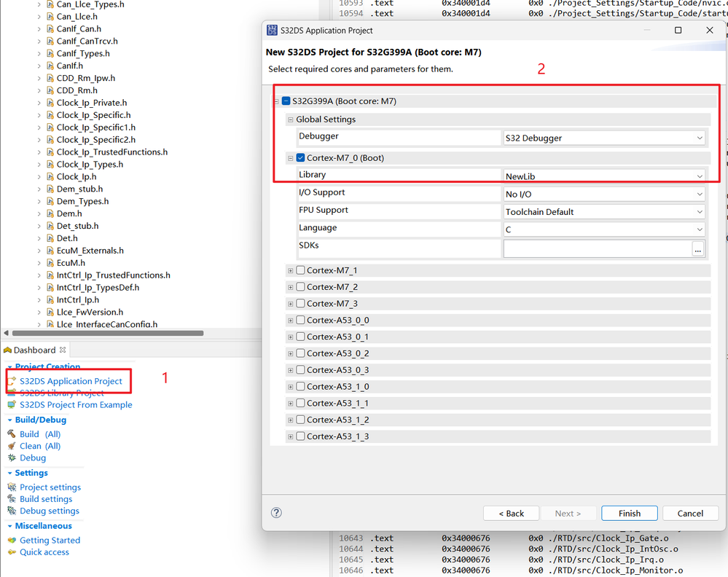
Task: Click the Debug bug icon in Dashboard
Action: (x=12, y=458)
